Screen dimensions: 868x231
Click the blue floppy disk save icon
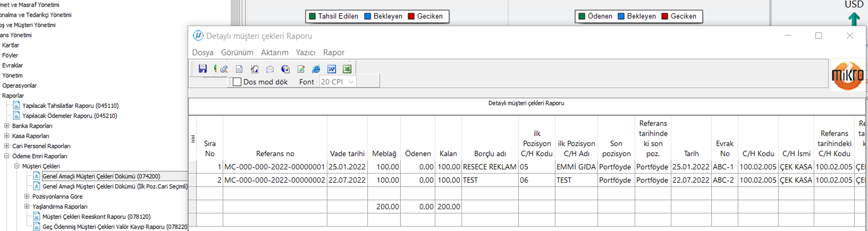coord(203,69)
